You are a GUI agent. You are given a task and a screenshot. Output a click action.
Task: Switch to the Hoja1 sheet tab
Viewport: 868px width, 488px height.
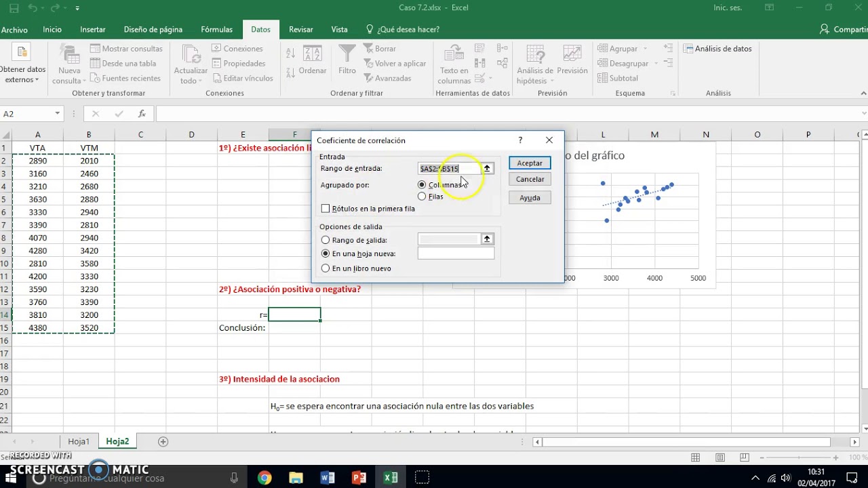(x=79, y=441)
